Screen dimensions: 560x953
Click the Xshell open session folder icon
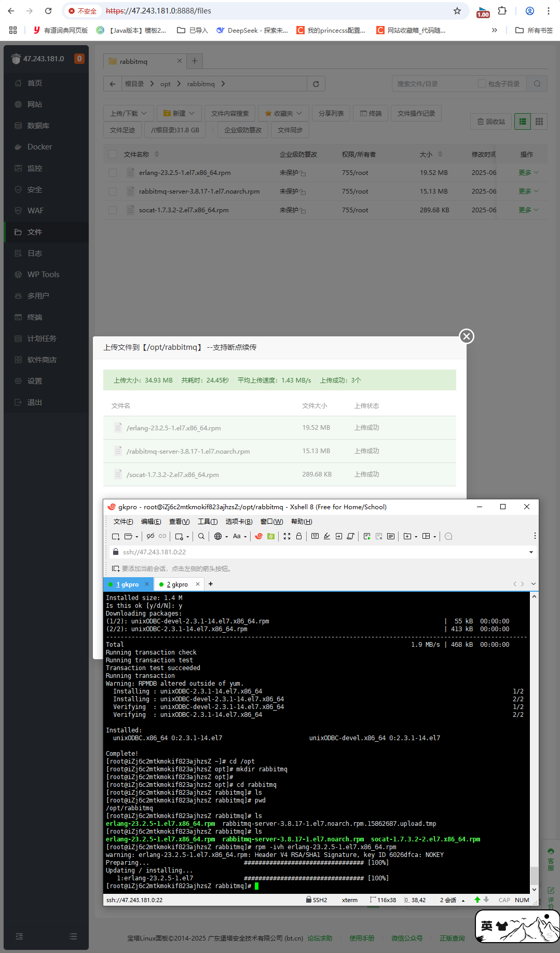pos(128,536)
